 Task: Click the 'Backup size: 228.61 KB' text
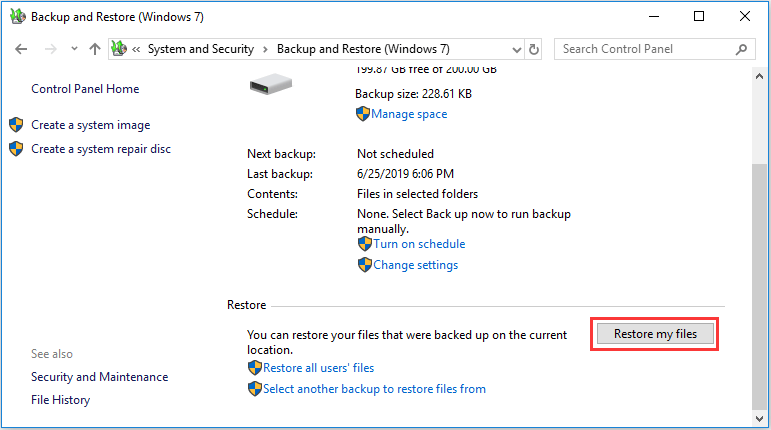(414, 94)
